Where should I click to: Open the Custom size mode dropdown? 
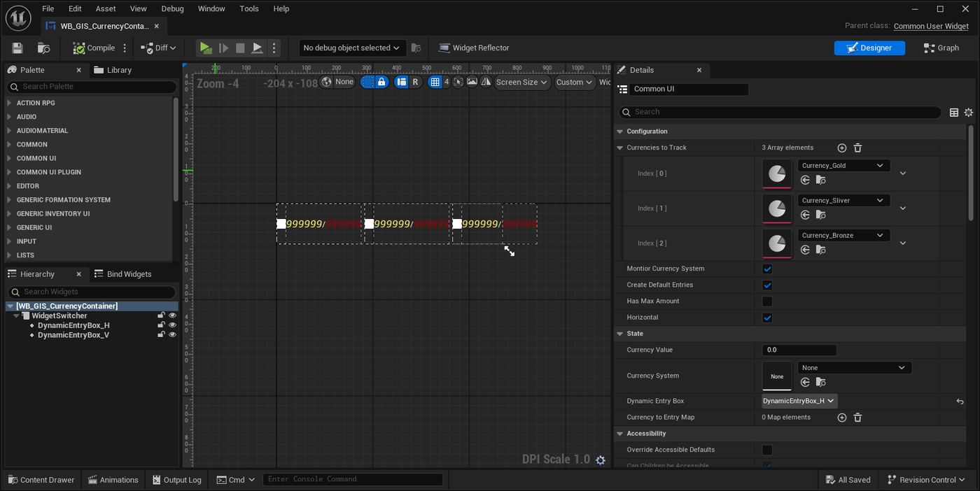(x=575, y=82)
